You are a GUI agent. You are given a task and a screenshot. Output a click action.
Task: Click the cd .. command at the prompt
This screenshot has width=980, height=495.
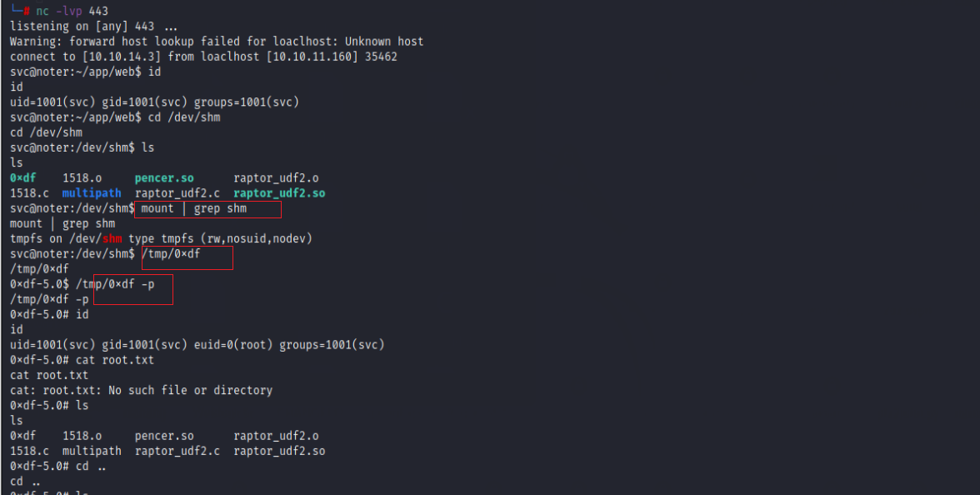(91, 466)
